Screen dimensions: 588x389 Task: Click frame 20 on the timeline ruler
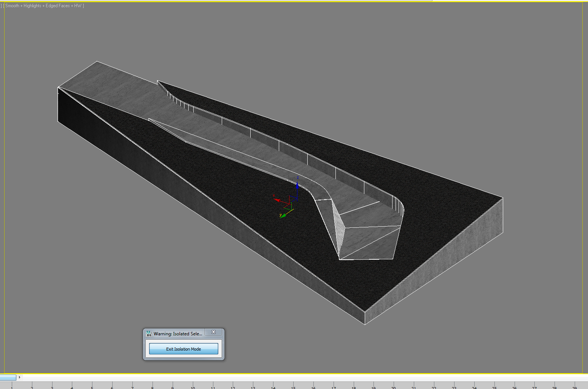pyautogui.click(x=394, y=387)
